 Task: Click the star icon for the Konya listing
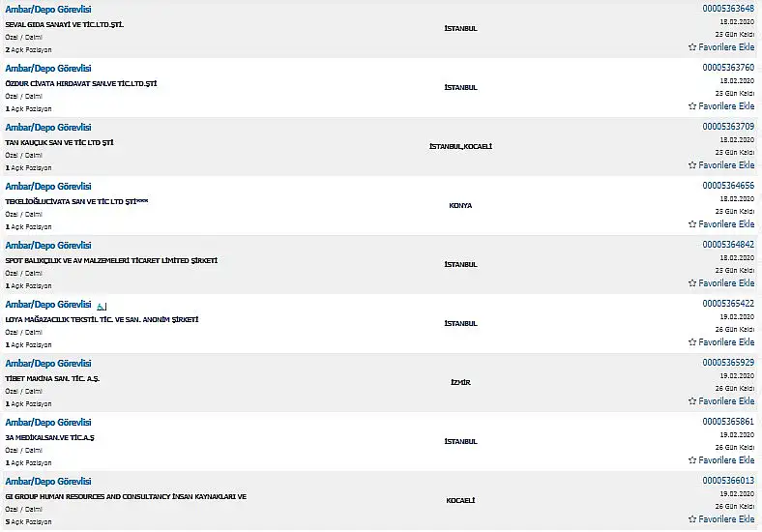[x=692, y=224]
